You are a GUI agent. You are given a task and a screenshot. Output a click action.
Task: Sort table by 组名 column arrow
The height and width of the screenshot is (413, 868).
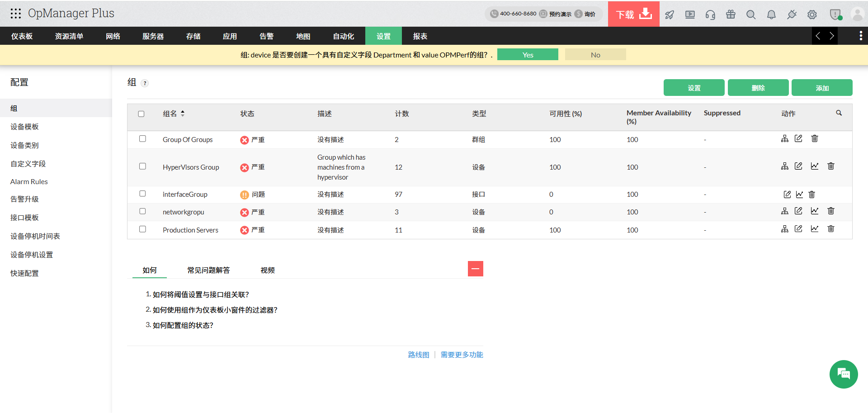tap(183, 114)
